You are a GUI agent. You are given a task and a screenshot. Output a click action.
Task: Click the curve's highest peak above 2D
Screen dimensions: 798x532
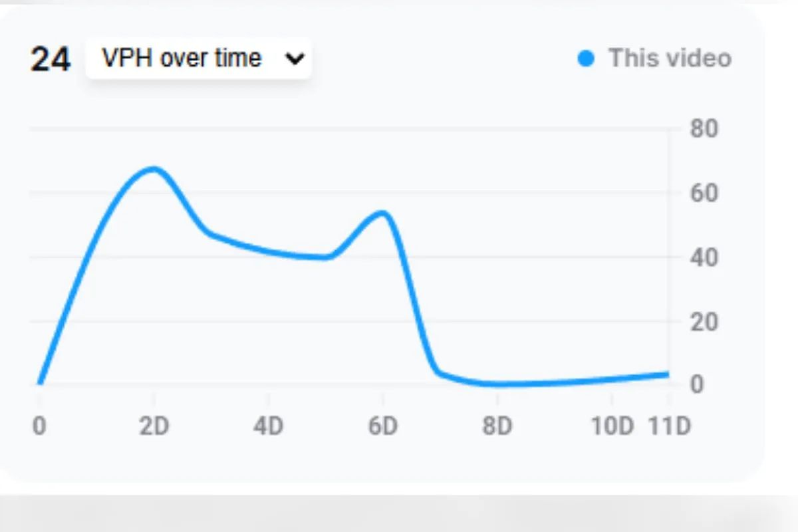click(x=154, y=169)
